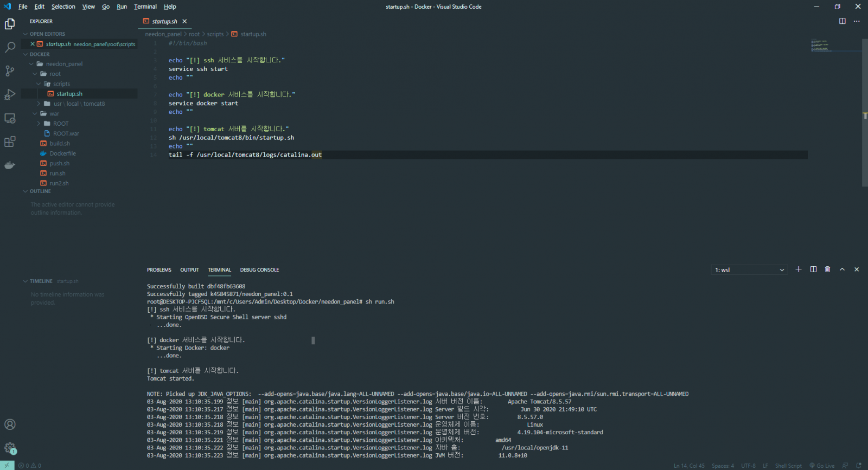Open the Docker view in activity bar
Viewport: 868px width, 470px height.
coord(10,165)
